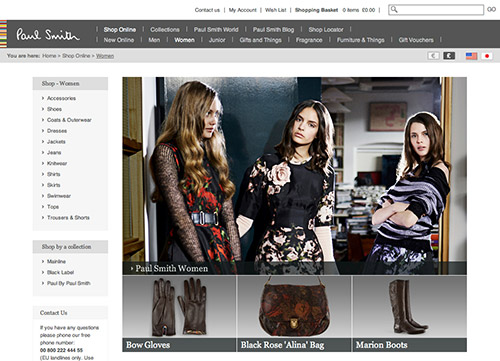The height and width of the screenshot is (361, 500).
Task: Open Shop Locator menu item
Action: click(x=326, y=29)
